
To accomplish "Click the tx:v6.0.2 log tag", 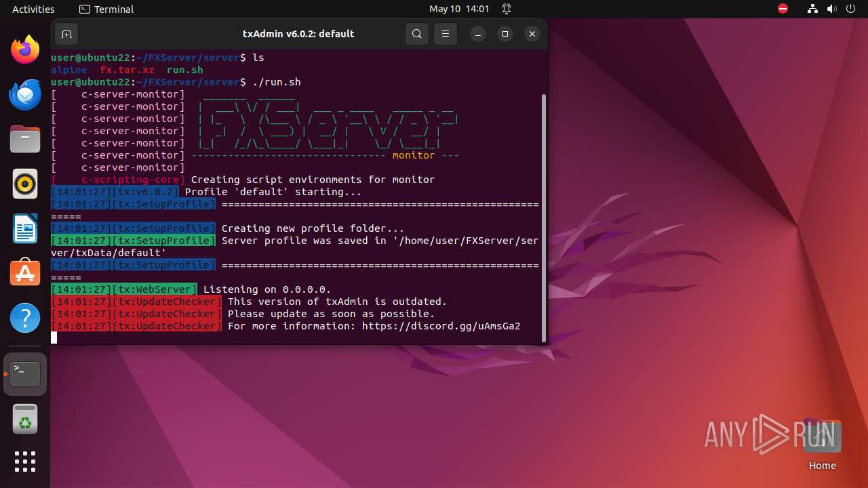I will coord(145,192).
